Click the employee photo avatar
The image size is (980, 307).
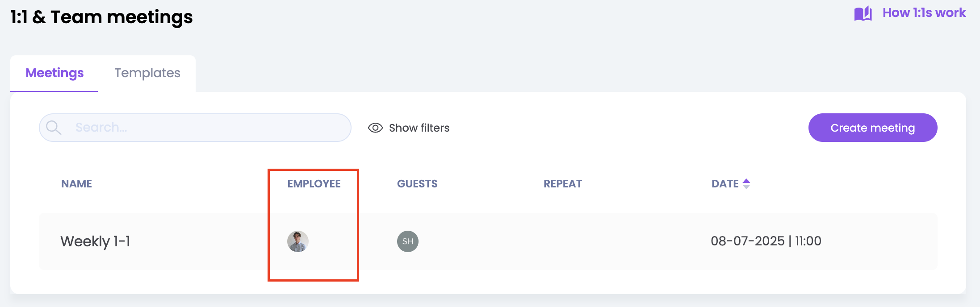pos(298,241)
